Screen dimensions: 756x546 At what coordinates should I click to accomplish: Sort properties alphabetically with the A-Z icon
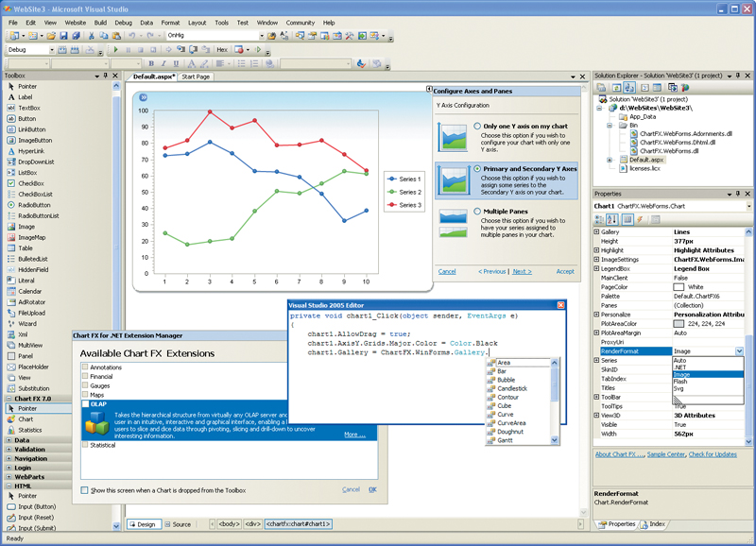[611, 220]
